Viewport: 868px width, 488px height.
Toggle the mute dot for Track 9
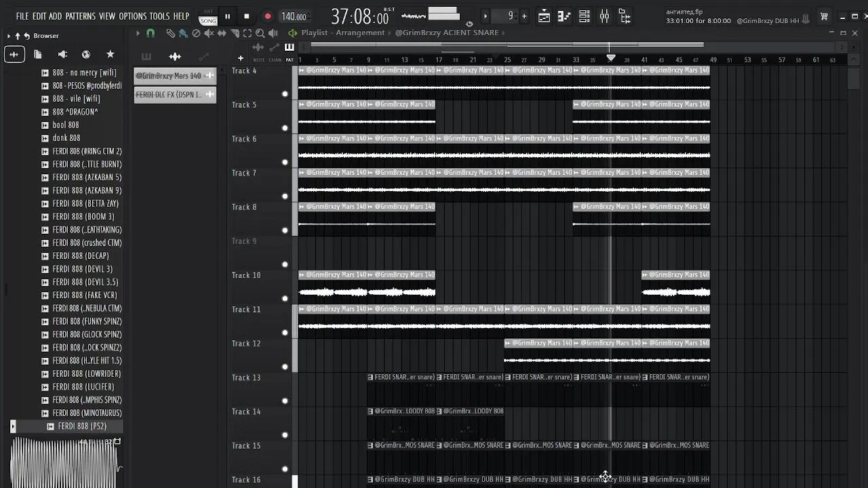coord(285,264)
